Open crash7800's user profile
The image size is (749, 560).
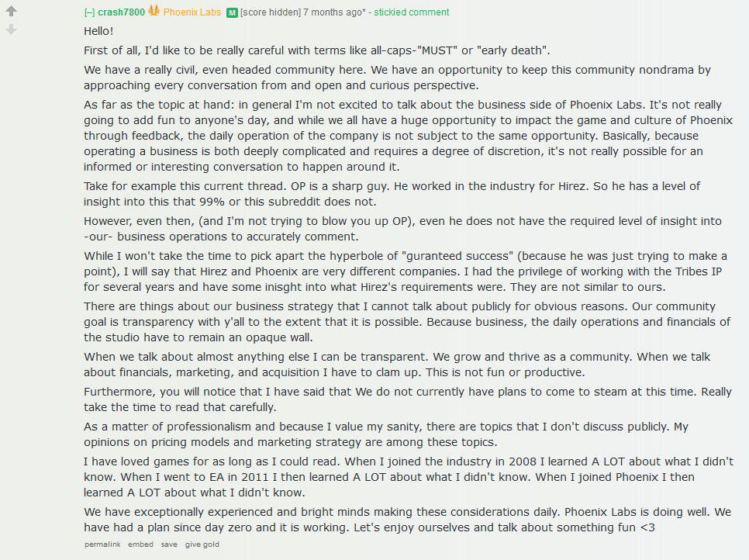121,12
